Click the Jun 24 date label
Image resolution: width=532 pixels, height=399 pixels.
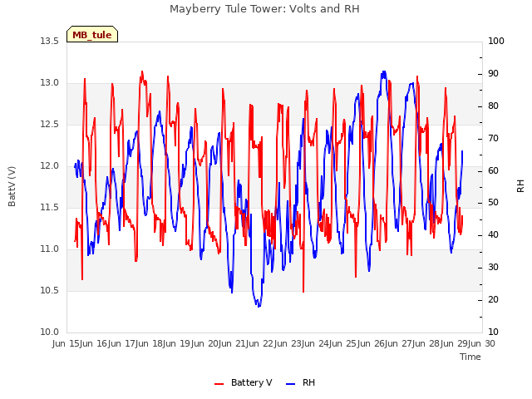(315, 343)
